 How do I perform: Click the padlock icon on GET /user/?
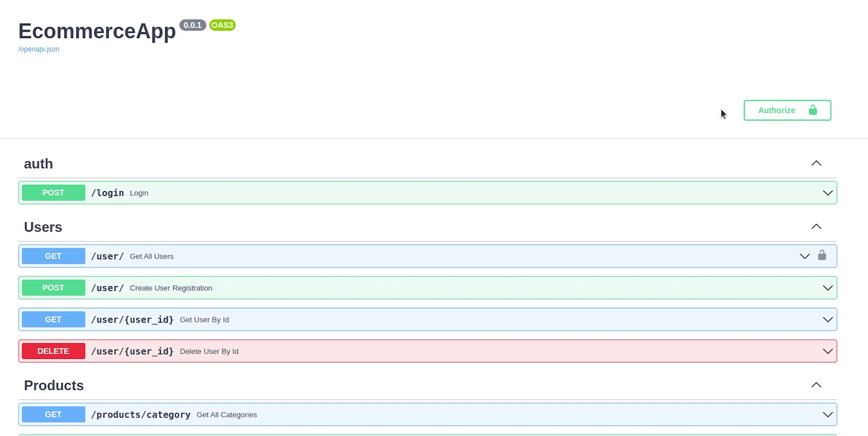(822, 255)
